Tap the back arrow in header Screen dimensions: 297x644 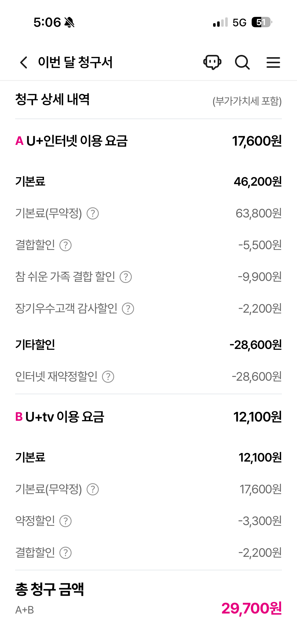24,62
